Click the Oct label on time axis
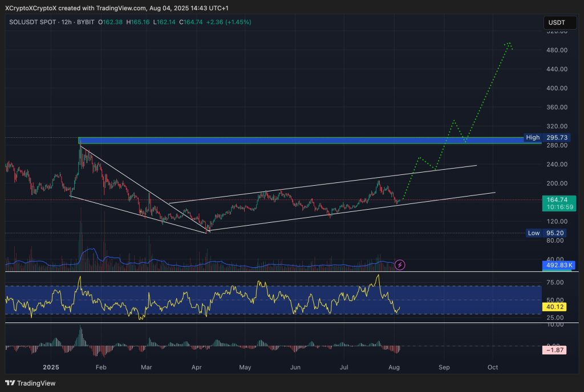The image size is (584, 392). 493,367
